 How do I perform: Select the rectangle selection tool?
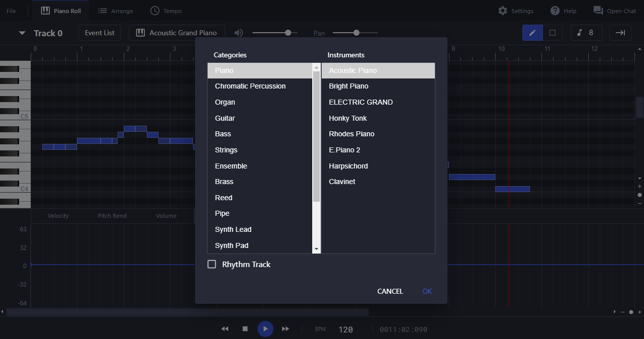[x=553, y=33]
